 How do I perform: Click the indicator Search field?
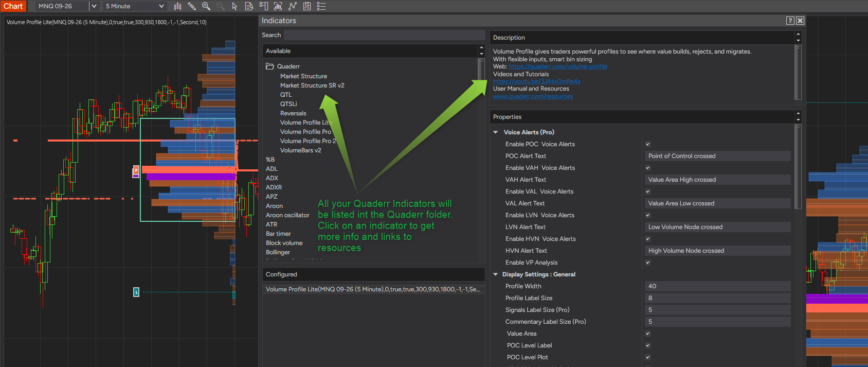384,35
